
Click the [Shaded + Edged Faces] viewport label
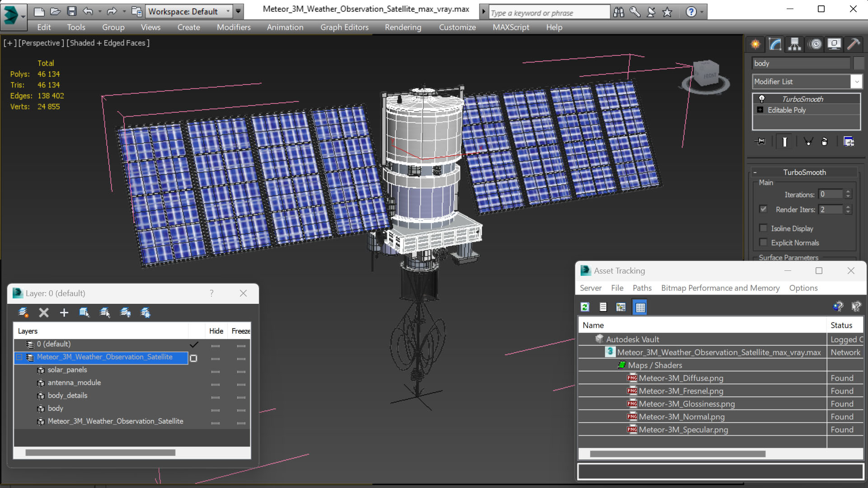[x=108, y=43]
